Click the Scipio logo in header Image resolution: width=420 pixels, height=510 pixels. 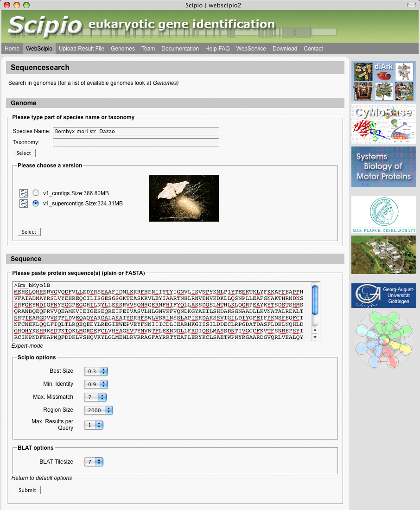[45, 25]
